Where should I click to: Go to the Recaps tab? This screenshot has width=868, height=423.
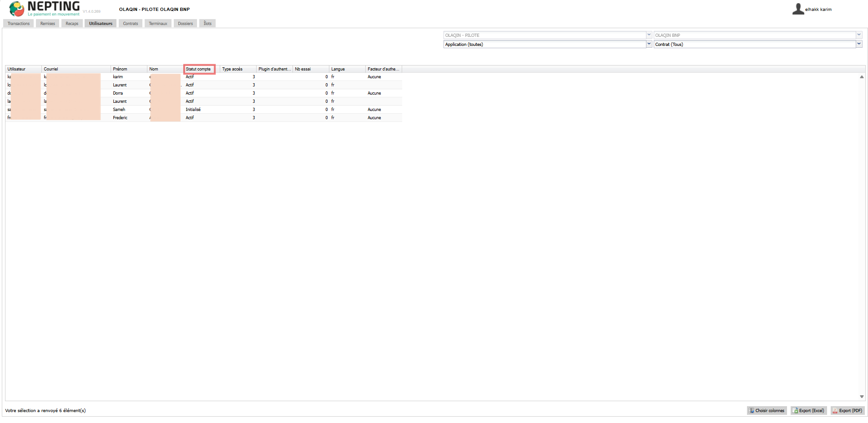[72, 24]
